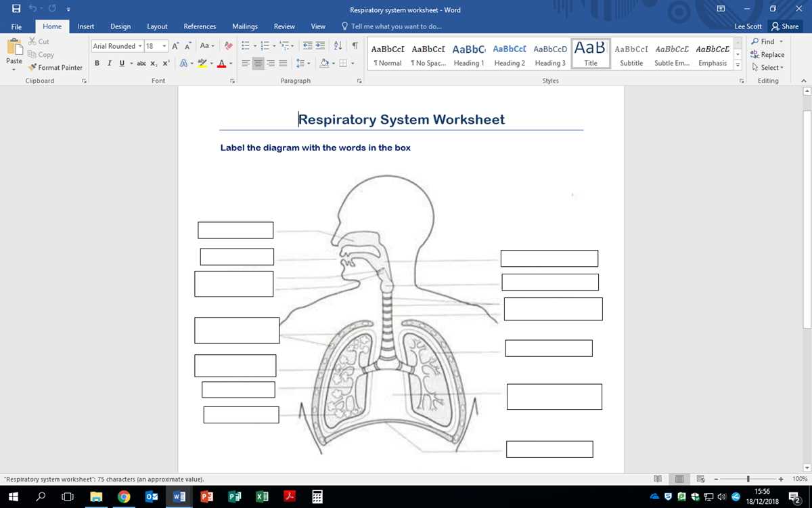This screenshot has width=812, height=508.
Task: Click the zoom slider handle in the status bar
Action: [x=748, y=479]
